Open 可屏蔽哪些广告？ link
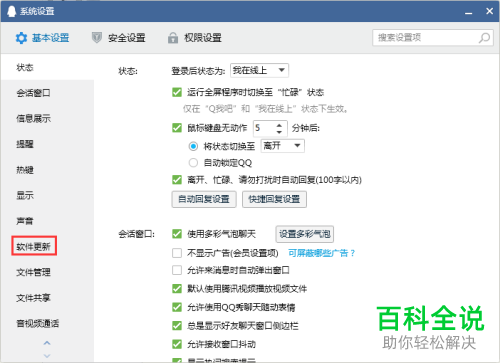Viewport: 500px width, 363px height. tap(322, 253)
